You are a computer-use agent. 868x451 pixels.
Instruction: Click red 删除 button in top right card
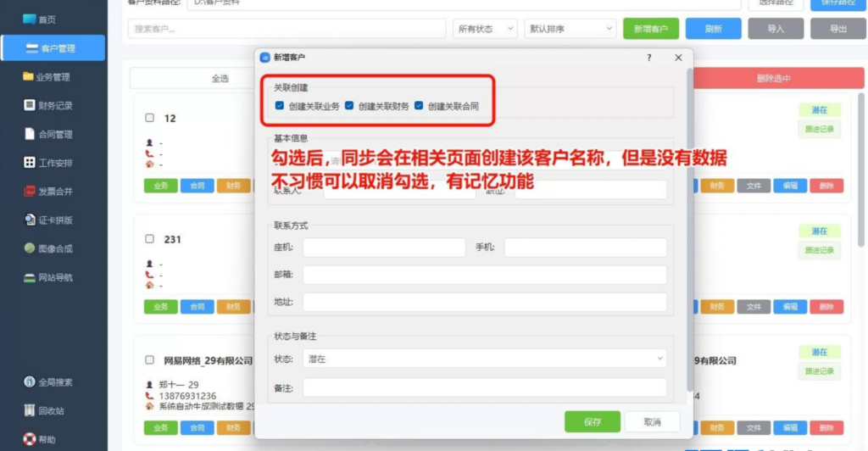[x=826, y=186]
